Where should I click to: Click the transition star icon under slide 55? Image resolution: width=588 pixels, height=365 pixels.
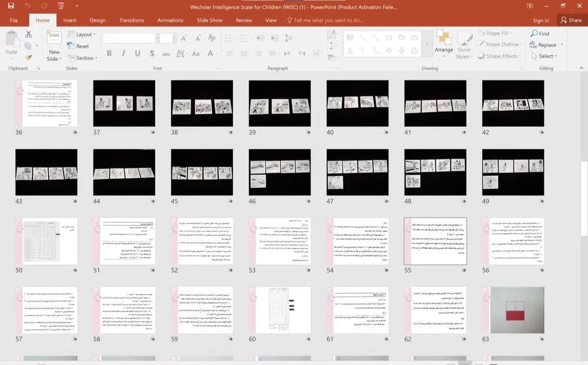pyautogui.click(x=464, y=270)
